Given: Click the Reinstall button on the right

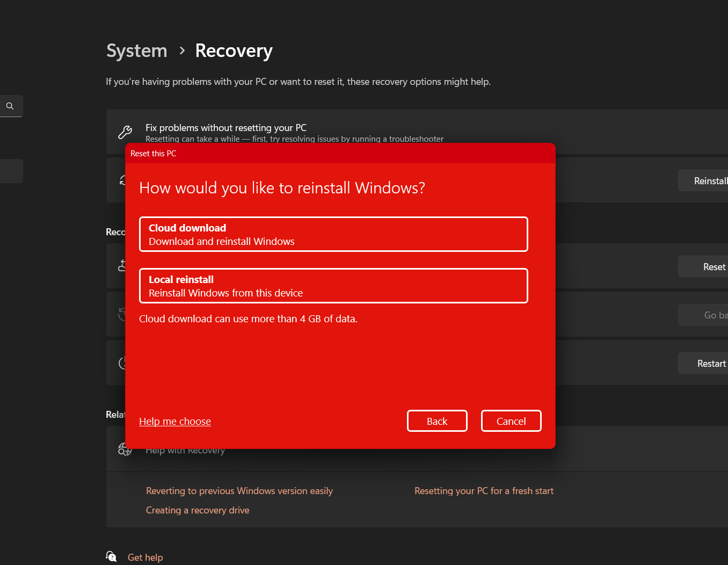Looking at the screenshot, I should tap(709, 180).
